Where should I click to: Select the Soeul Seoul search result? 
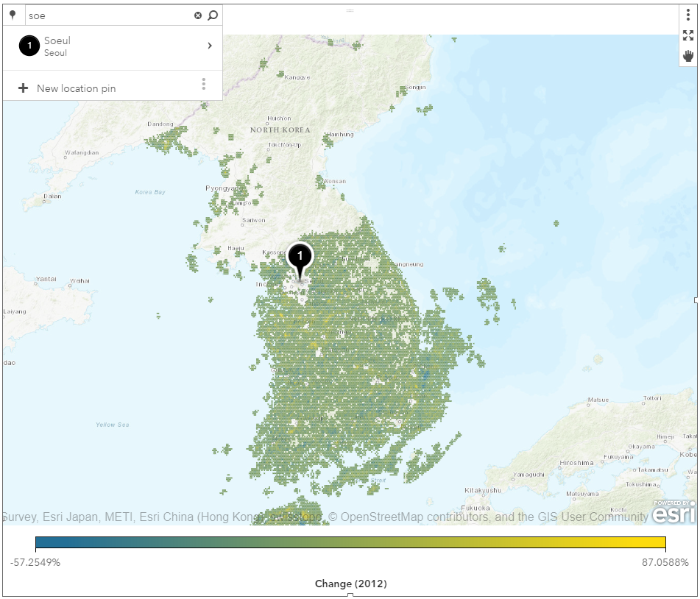(110, 46)
